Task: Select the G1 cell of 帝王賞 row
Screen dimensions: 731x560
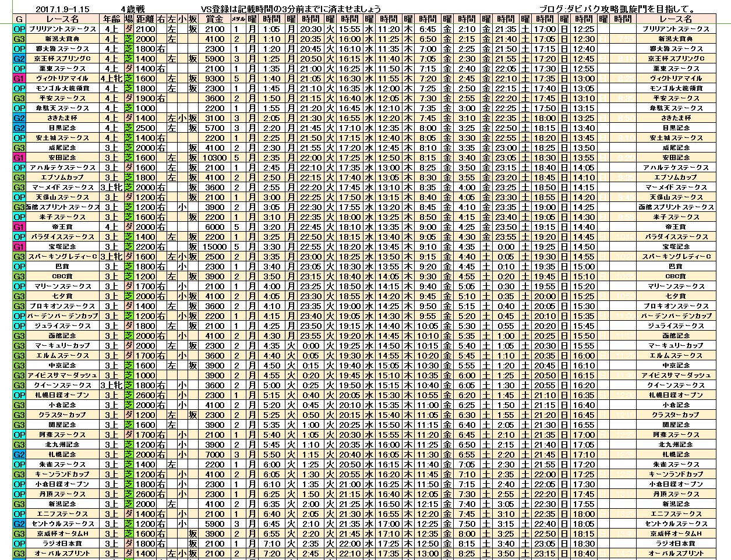Action: pyautogui.click(x=19, y=227)
